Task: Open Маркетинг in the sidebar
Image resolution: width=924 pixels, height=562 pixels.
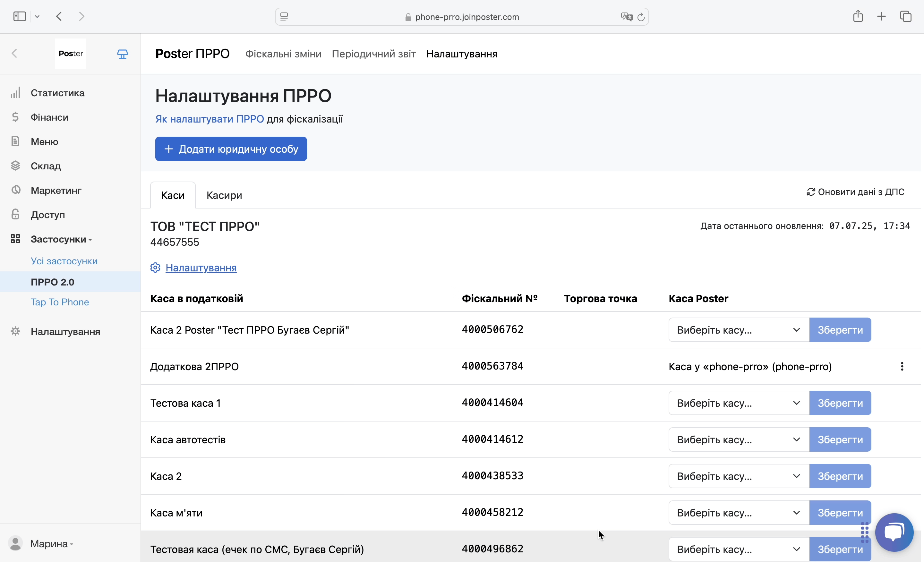Action: (x=56, y=191)
